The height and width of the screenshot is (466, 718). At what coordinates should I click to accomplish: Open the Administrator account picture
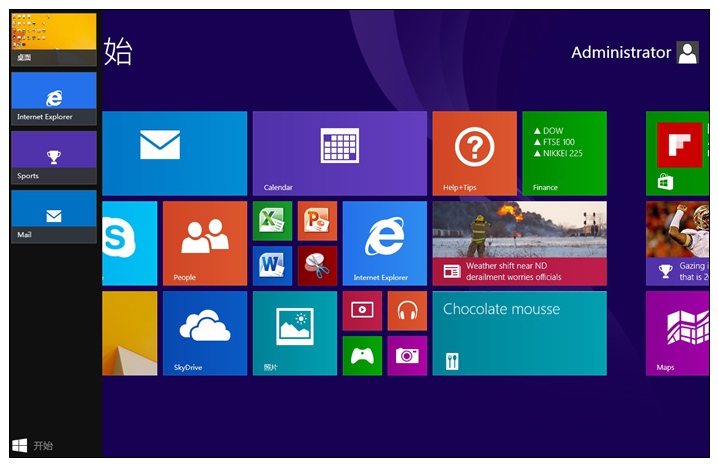[687, 53]
